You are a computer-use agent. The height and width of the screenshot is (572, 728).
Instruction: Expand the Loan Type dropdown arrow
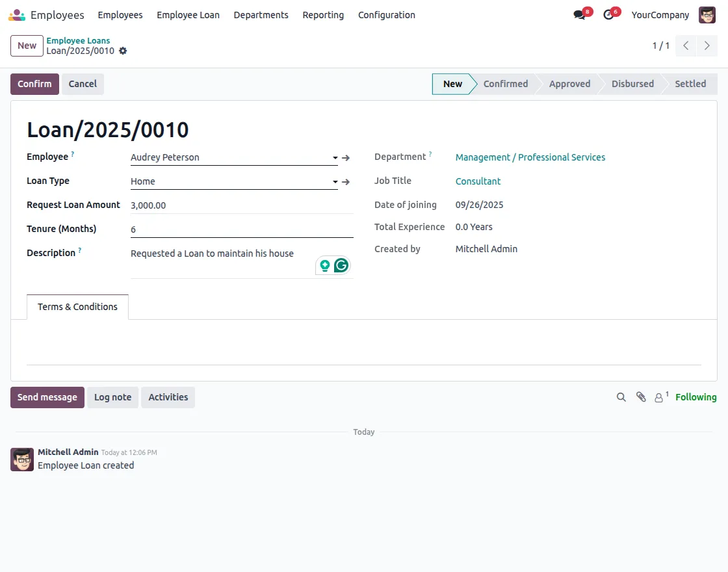pyautogui.click(x=335, y=182)
